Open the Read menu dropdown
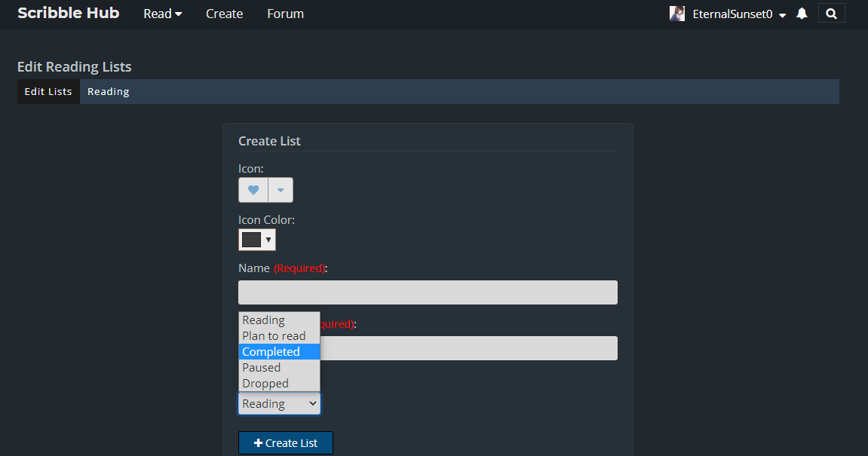The image size is (868, 456). point(163,14)
